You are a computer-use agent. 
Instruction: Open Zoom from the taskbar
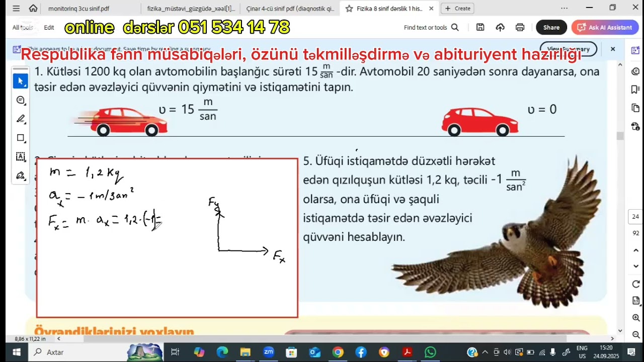click(x=268, y=352)
